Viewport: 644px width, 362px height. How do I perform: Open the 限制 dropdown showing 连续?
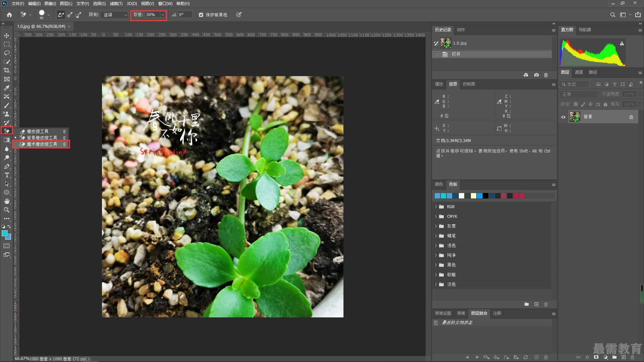(x=114, y=15)
